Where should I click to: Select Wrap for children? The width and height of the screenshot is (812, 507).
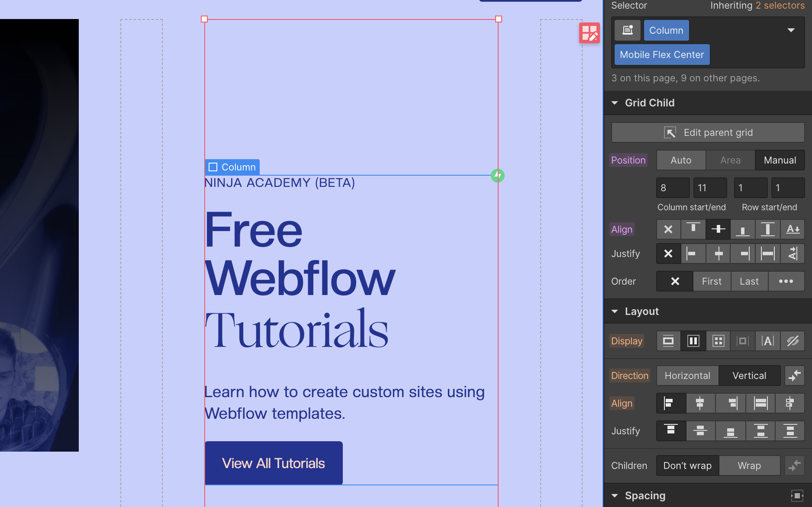click(x=749, y=465)
